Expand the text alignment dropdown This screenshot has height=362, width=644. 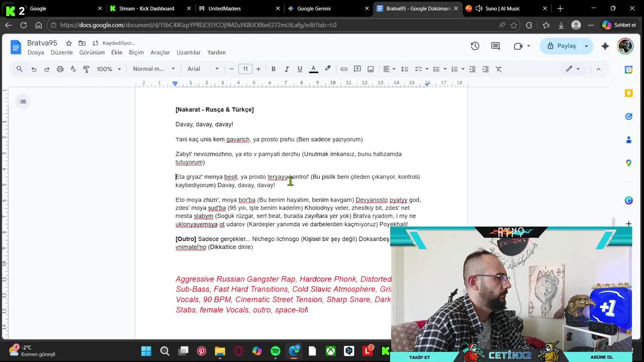coord(389,69)
